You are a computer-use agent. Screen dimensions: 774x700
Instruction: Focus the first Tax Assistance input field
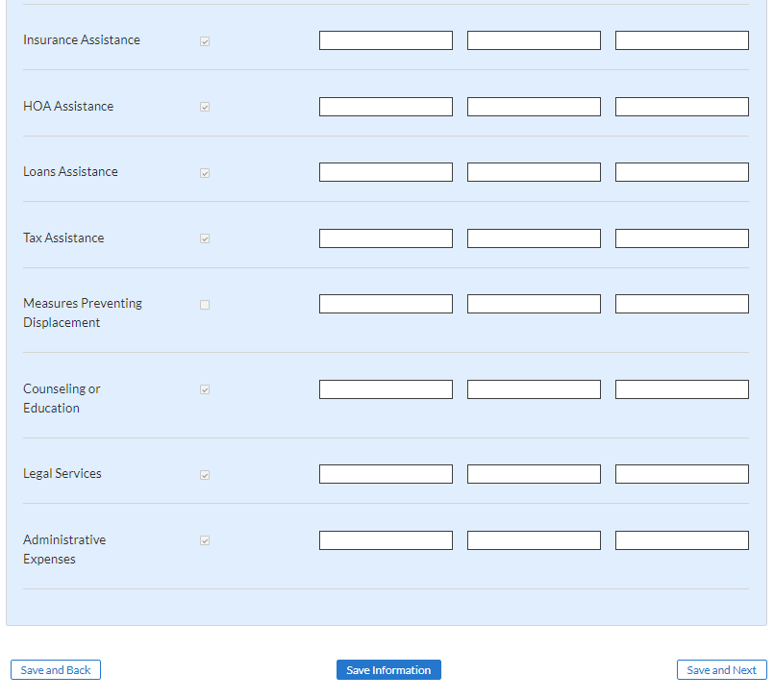point(386,238)
